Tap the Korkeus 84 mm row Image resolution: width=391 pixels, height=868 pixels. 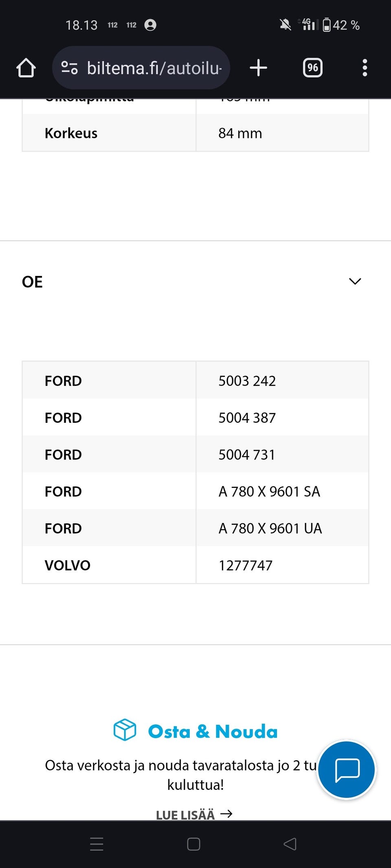195,133
